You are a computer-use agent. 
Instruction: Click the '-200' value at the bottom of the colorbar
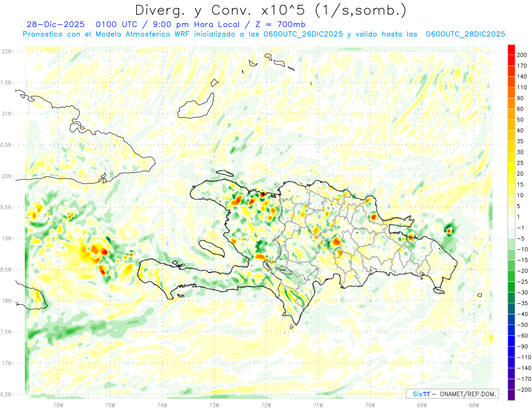pyautogui.click(x=524, y=390)
